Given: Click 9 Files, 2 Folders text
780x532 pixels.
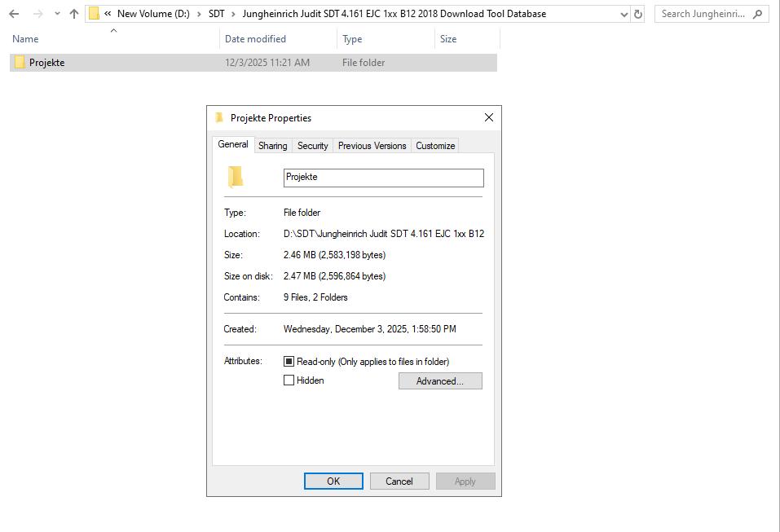Looking at the screenshot, I should coord(315,297).
